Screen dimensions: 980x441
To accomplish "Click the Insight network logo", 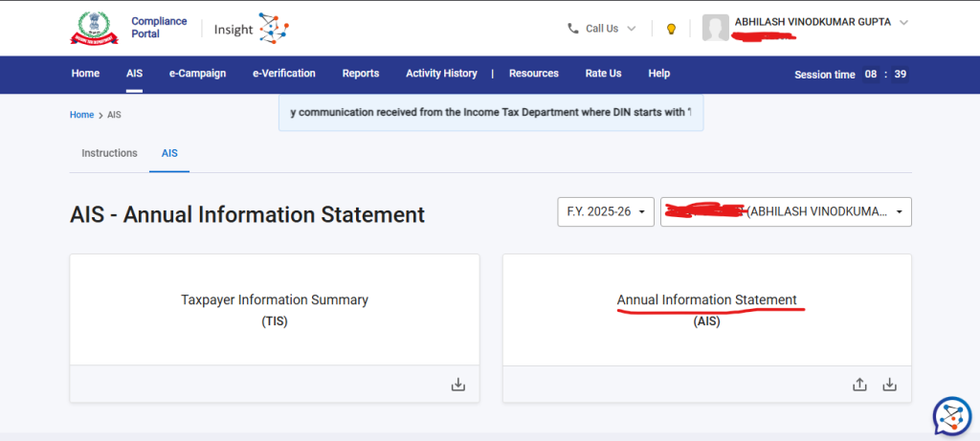I will pos(274,28).
